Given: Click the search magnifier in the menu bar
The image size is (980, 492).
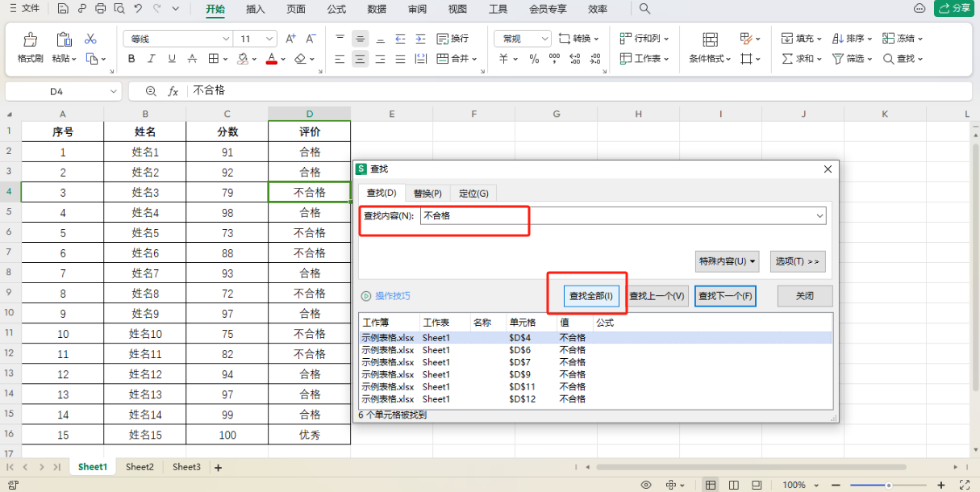Looking at the screenshot, I should click(644, 9).
